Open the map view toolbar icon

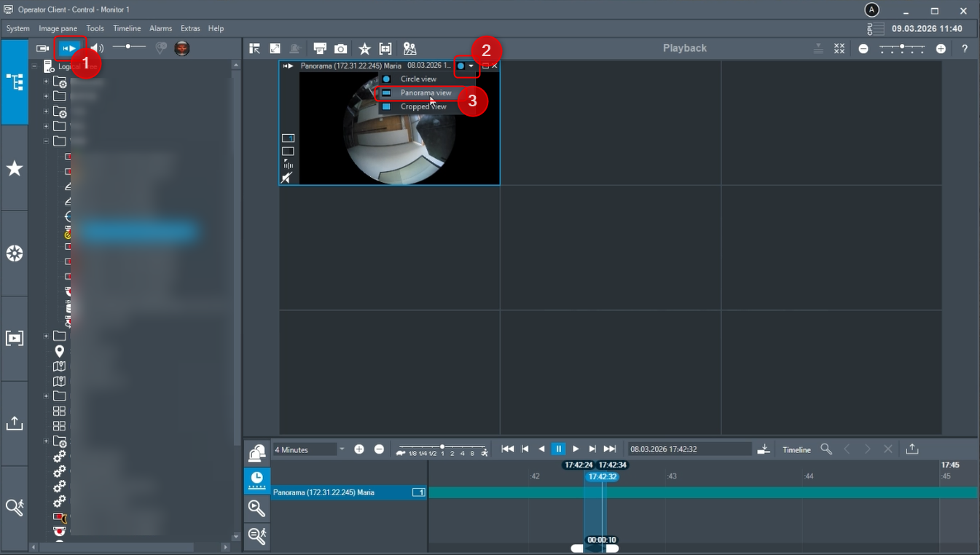tap(409, 49)
